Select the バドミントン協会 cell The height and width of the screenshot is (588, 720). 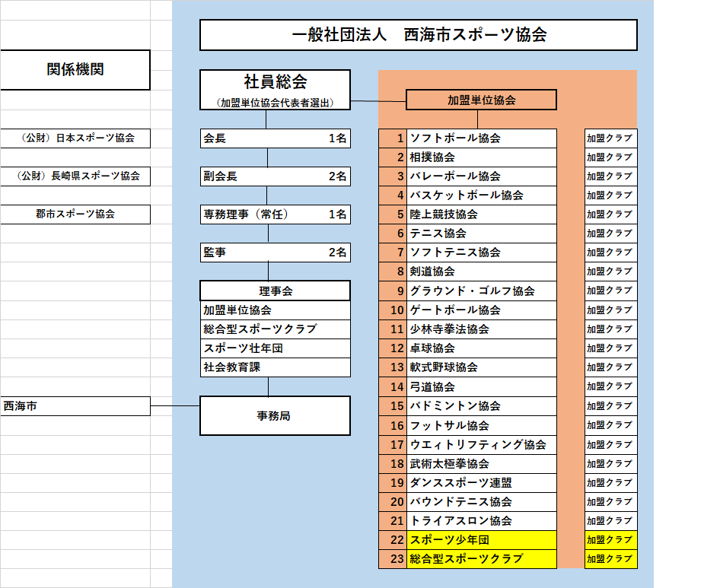click(482, 406)
